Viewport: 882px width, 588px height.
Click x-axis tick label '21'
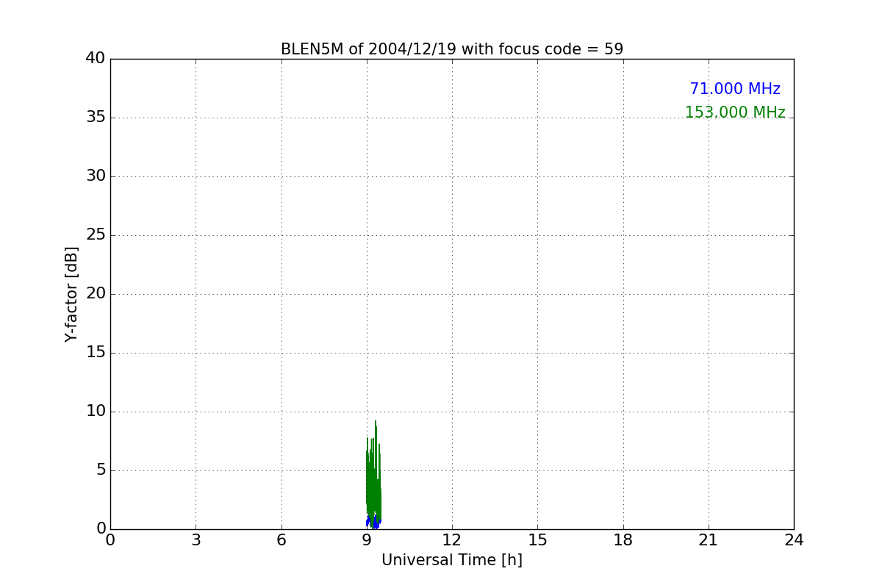(x=709, y=540)
